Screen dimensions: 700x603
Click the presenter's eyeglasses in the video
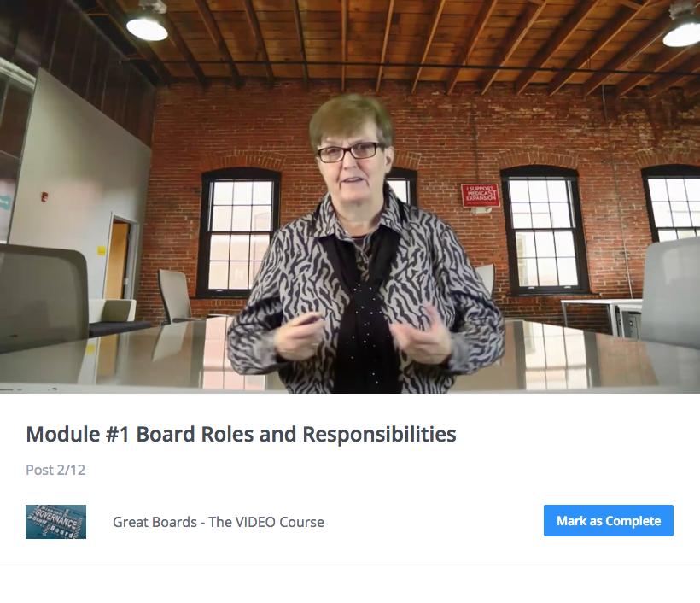349,152
